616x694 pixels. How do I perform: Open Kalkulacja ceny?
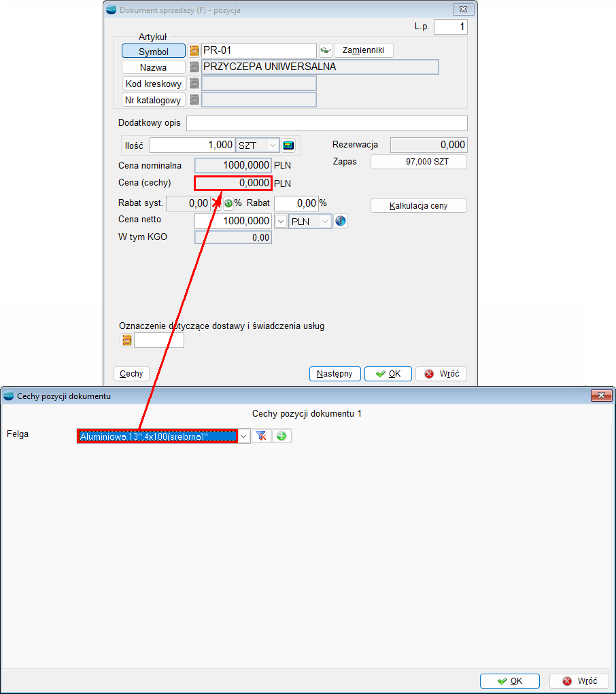(418, 206)
